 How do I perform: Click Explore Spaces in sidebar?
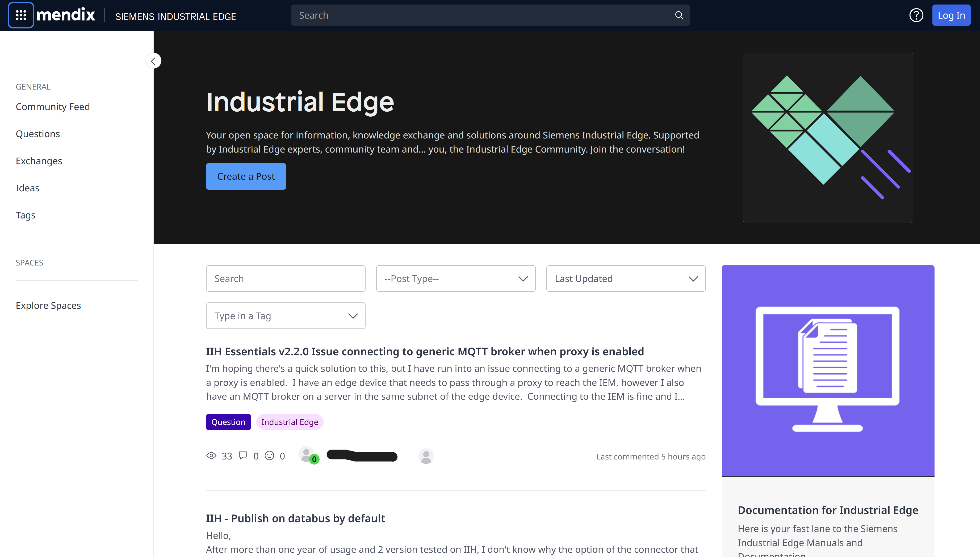(48, 305)
